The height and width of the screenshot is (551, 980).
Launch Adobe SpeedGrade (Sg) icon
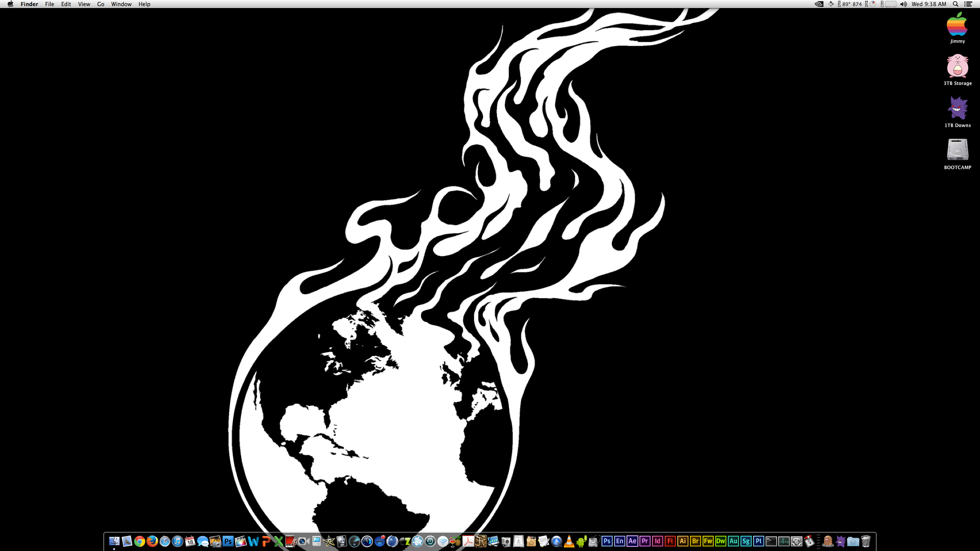pyautogui.click(x=746, y=541)
